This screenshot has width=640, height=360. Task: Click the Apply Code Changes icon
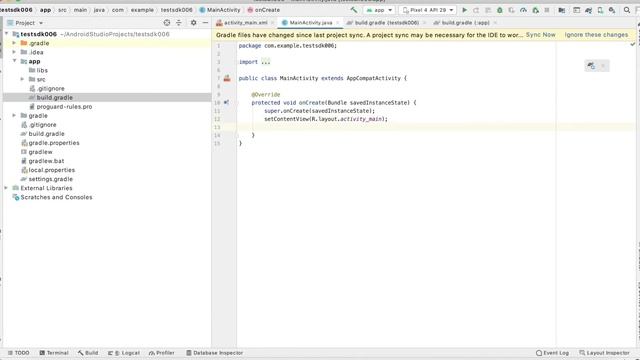pyautogui.click(x=488, y=10)
